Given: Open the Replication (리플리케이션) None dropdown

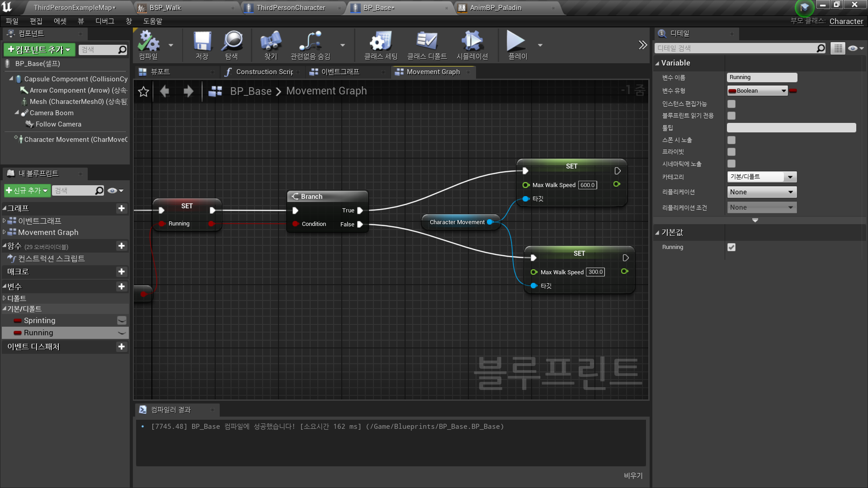Looking at the screenshot, I should click(x=761, y=192).
